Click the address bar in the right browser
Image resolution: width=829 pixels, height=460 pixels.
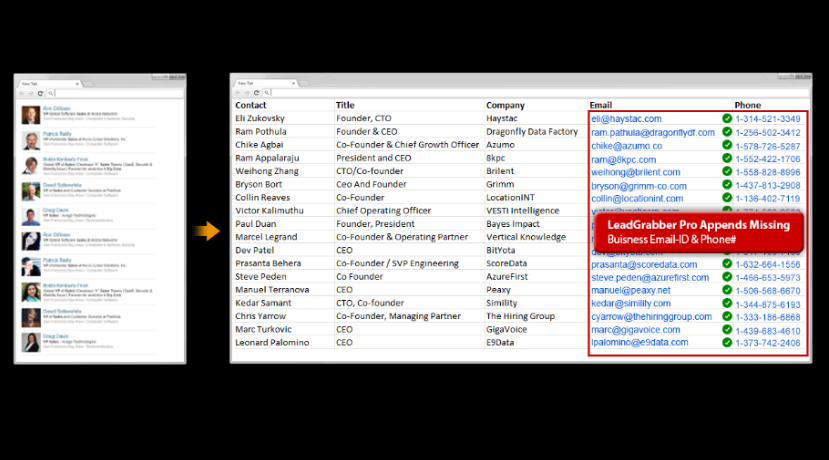coord(539,93)
